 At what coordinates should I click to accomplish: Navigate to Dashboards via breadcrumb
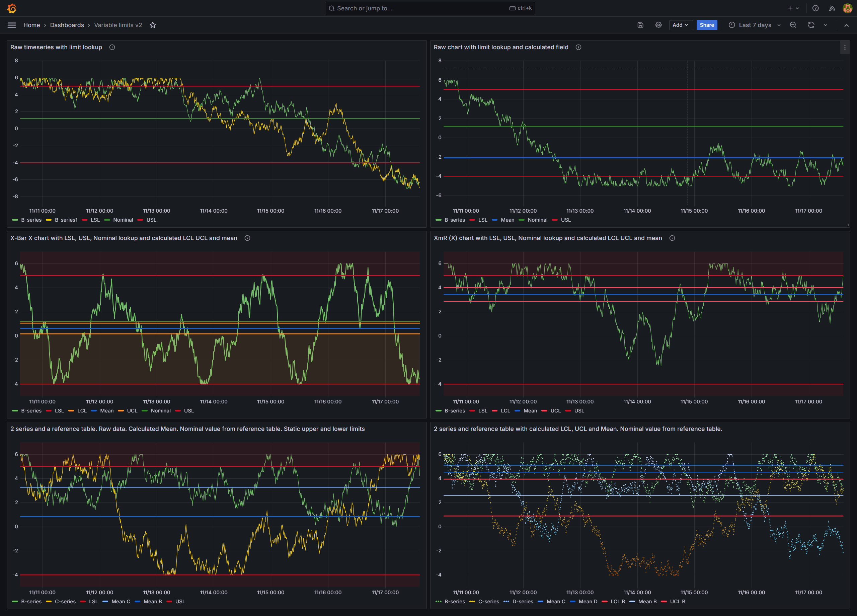[67, 25]
